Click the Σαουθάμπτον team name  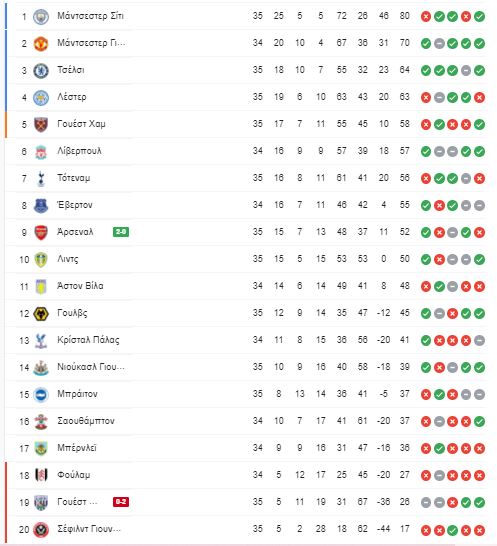coord(86,421)
